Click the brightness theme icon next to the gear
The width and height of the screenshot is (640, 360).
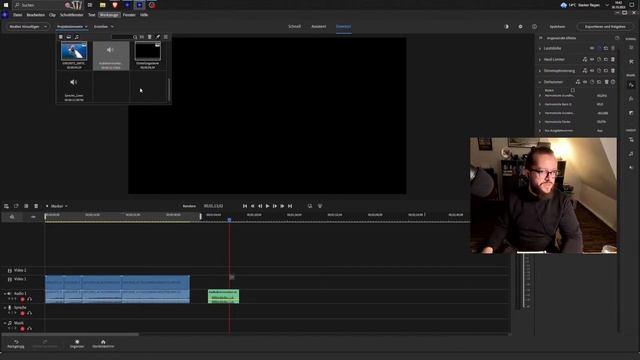click(x=507, y=27)
